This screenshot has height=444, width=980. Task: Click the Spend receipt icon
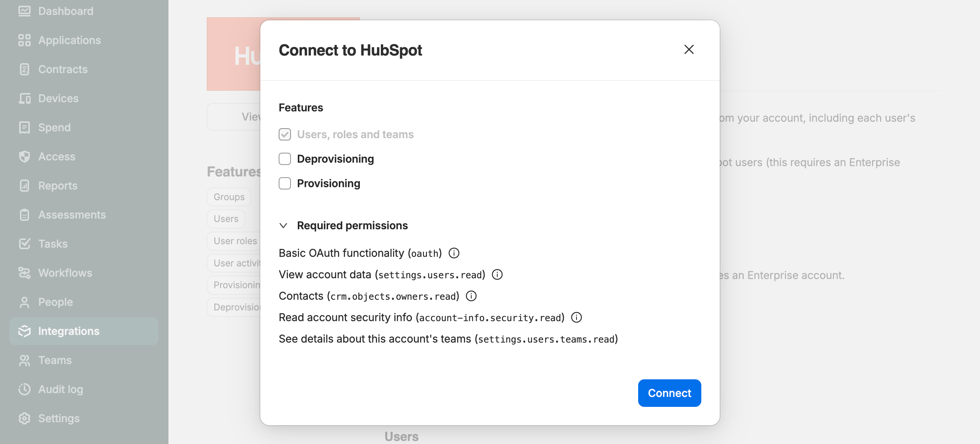coord(24,127)
